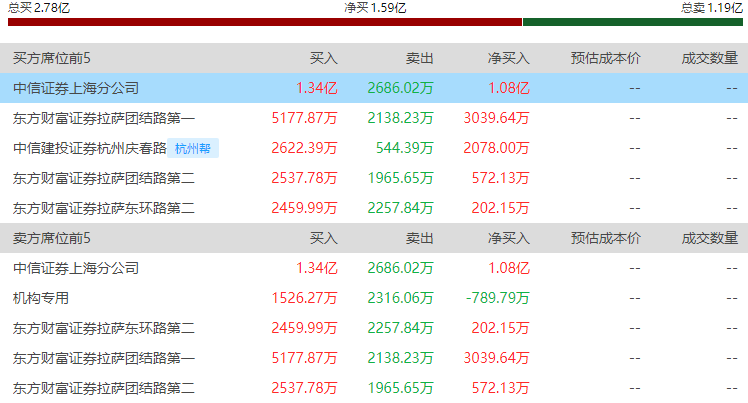Image resolution: width=748 pixels, height=403 pixels.
Task: Click 成交数量 header in 卖方席位前5 row
Action: pyautogui.click(x=709, y=238)
